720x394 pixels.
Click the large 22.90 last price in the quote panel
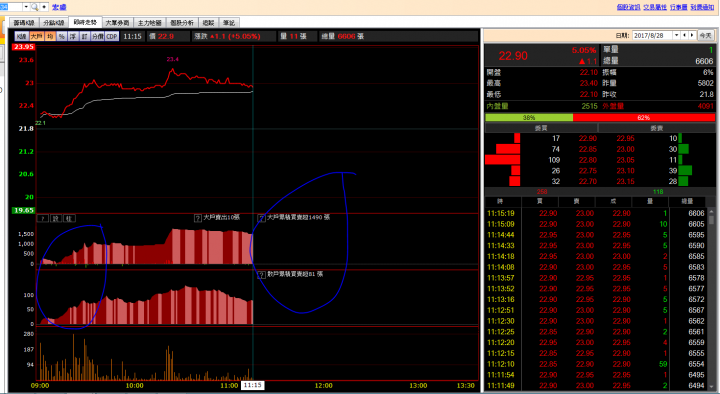pyautogui.click(x=513, y=56)
